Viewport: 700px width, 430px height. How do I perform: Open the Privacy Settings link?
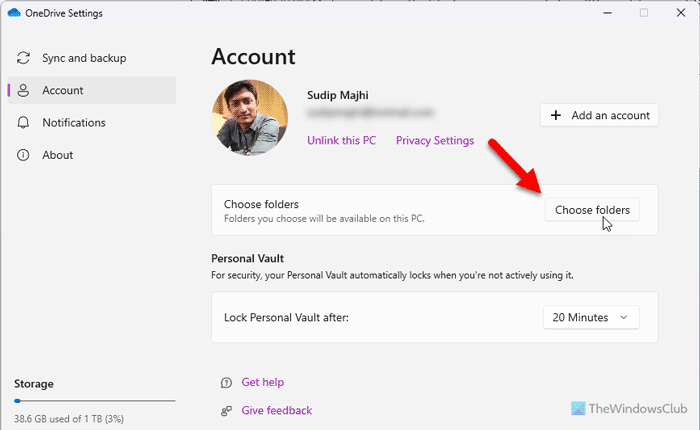pyautogui.click(x=435, y=141)
